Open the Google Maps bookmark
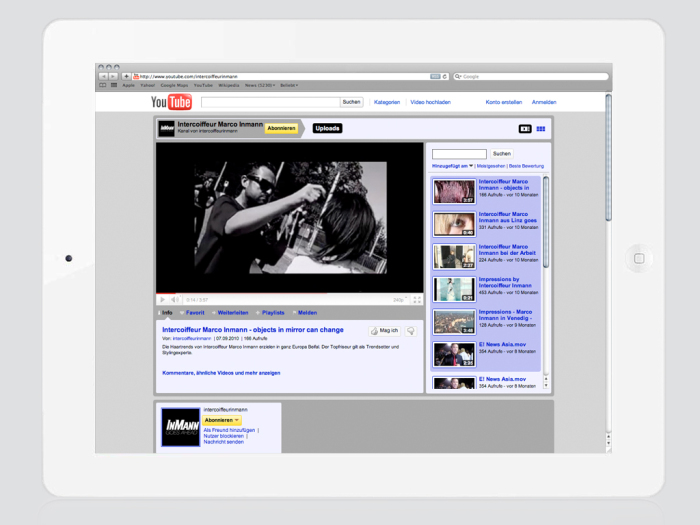Screen dimensions: 700x525 [x=174, y=85]
